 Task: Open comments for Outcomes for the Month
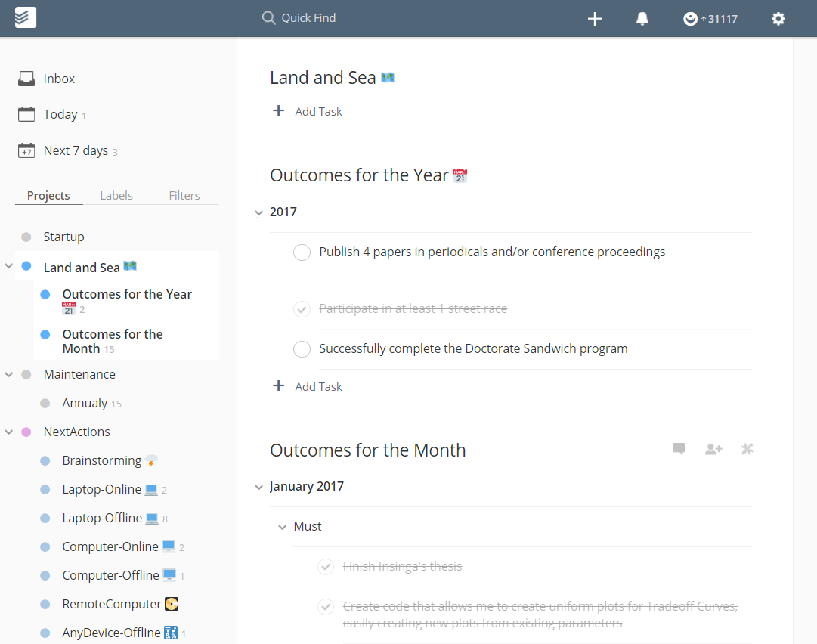click(x=679, y=448)
